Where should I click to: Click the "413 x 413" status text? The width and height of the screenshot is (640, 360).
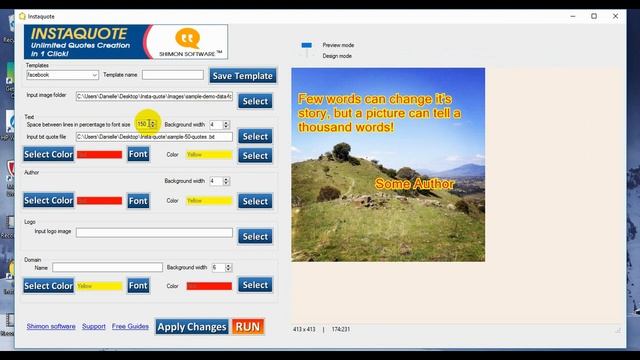[x=304, y=329]
